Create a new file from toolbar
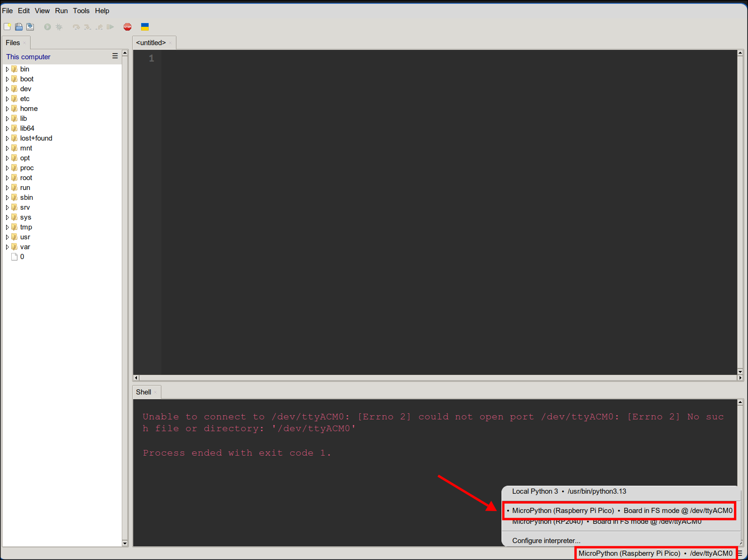This screenshot has height=560, width=748. (x=7, y=27)
